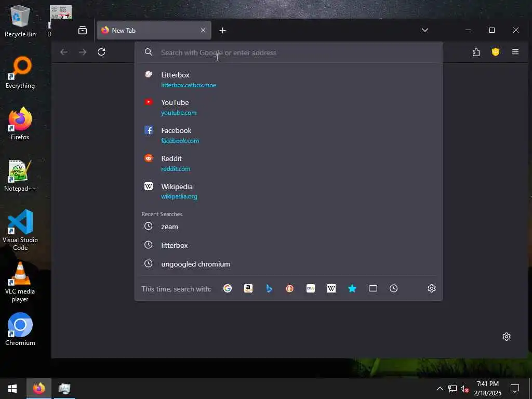Select recent search 'ungoogled chromium'

[288, 264]
